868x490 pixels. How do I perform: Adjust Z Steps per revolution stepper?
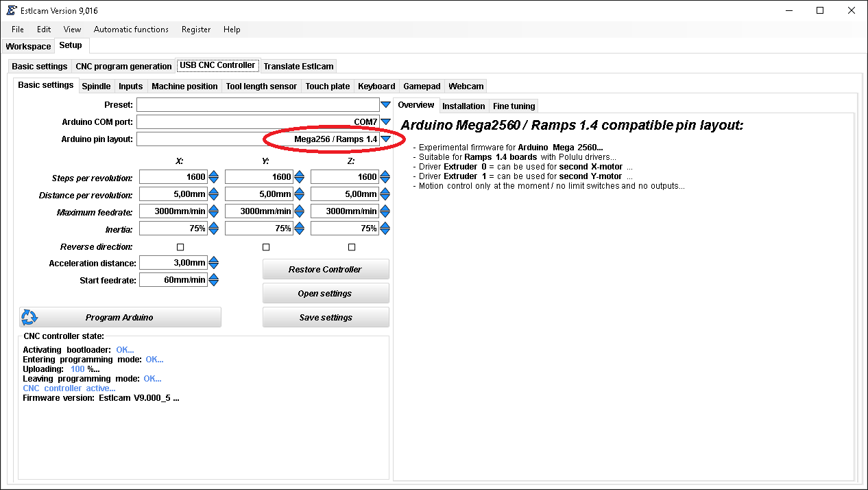point(385,177)
